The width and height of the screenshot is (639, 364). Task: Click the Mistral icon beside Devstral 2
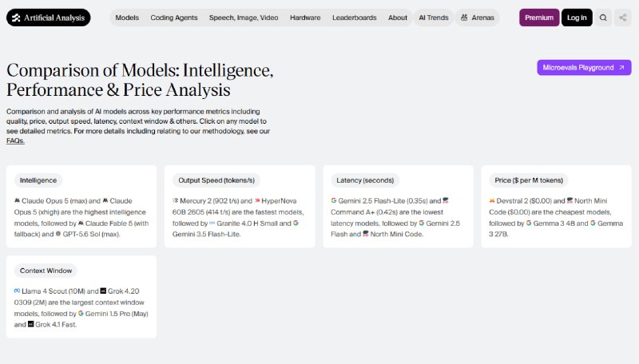(492, 200)
